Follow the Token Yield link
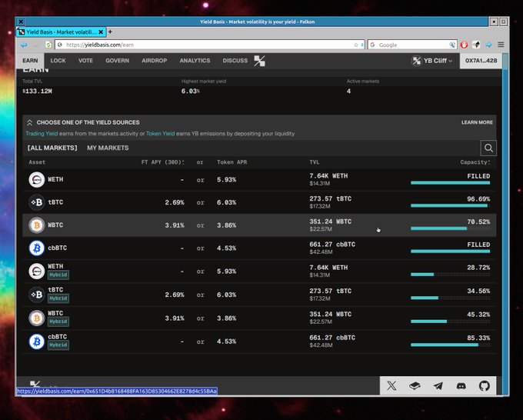 point(161,133)
